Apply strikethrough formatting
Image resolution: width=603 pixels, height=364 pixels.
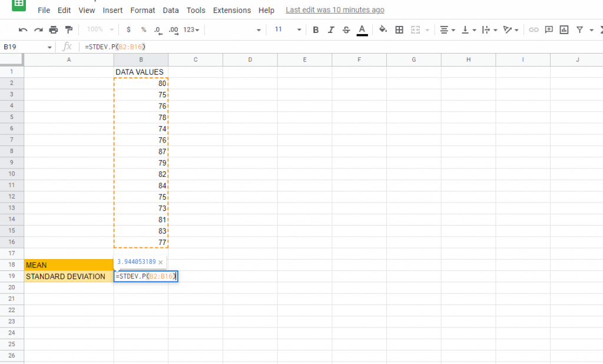[346, 29]
